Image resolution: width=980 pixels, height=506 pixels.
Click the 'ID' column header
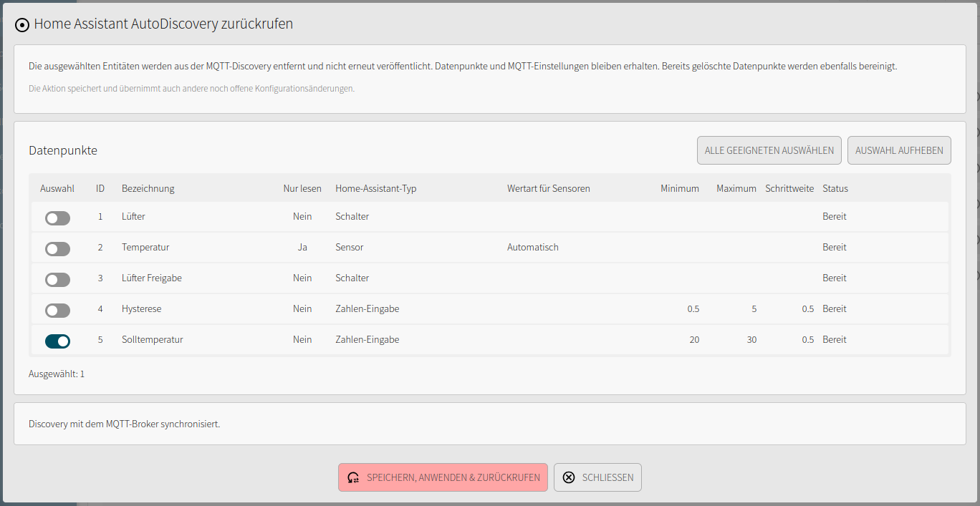click(100, 189)
